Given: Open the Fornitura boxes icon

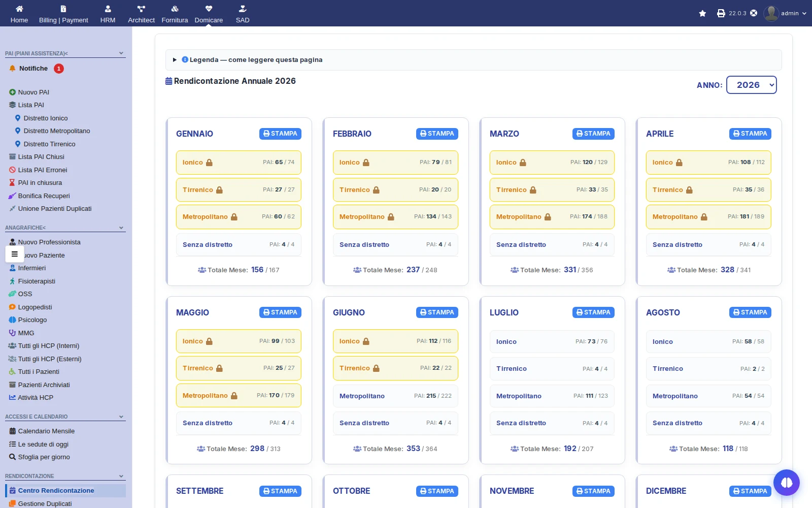Looking at the screenshot, I should pyautogui.click(x=175, y=9).
